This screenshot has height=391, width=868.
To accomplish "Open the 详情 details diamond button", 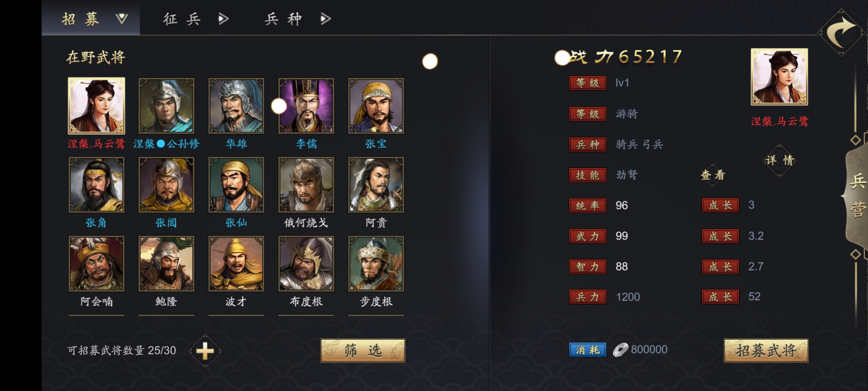I will (x=780, y=160).
